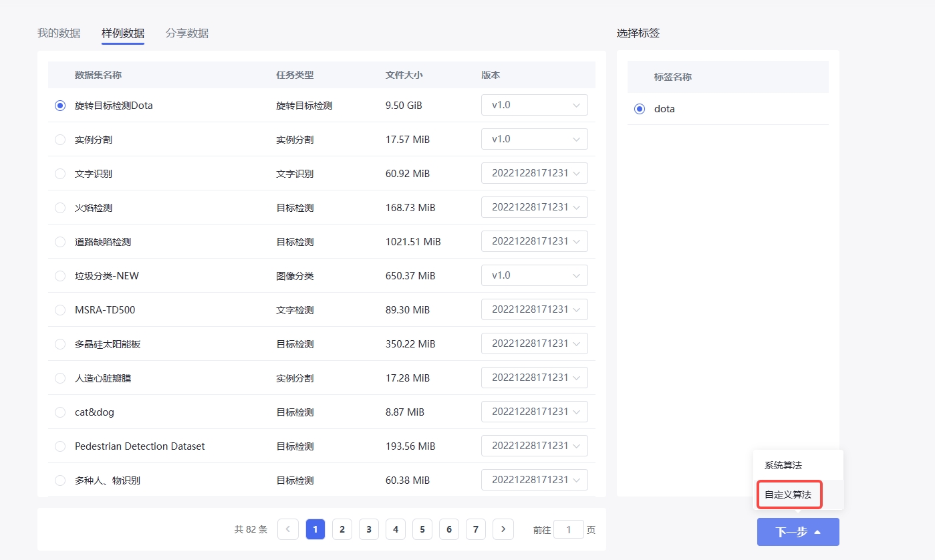Select page 1 in pagination
Screen dimensions: 935x560
click(x=315, y=529)
